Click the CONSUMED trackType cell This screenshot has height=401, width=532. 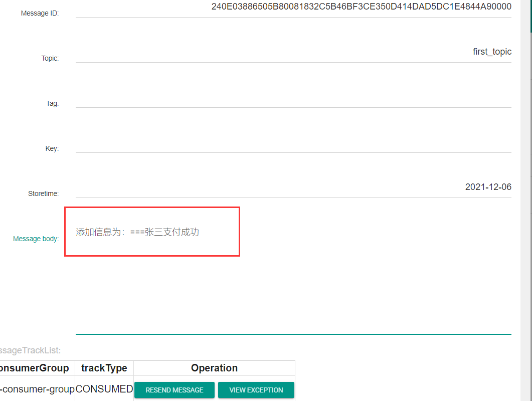click(104, 389)
